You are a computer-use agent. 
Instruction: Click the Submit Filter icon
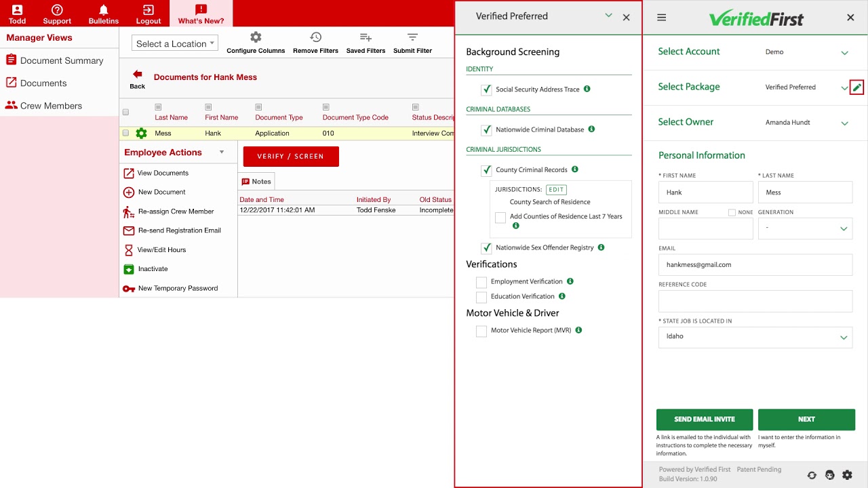(412, 37)
